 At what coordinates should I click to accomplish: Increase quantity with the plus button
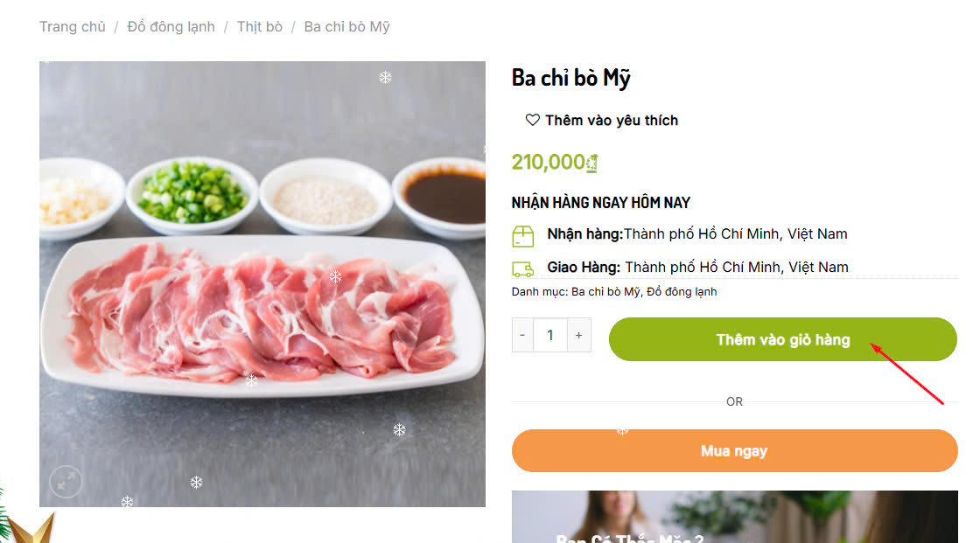click(x=578, y=335)
